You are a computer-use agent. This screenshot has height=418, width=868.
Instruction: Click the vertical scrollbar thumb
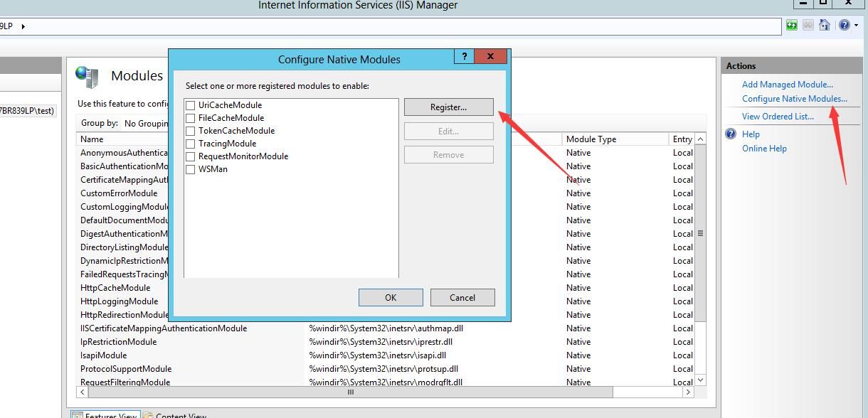click(700, 233)
